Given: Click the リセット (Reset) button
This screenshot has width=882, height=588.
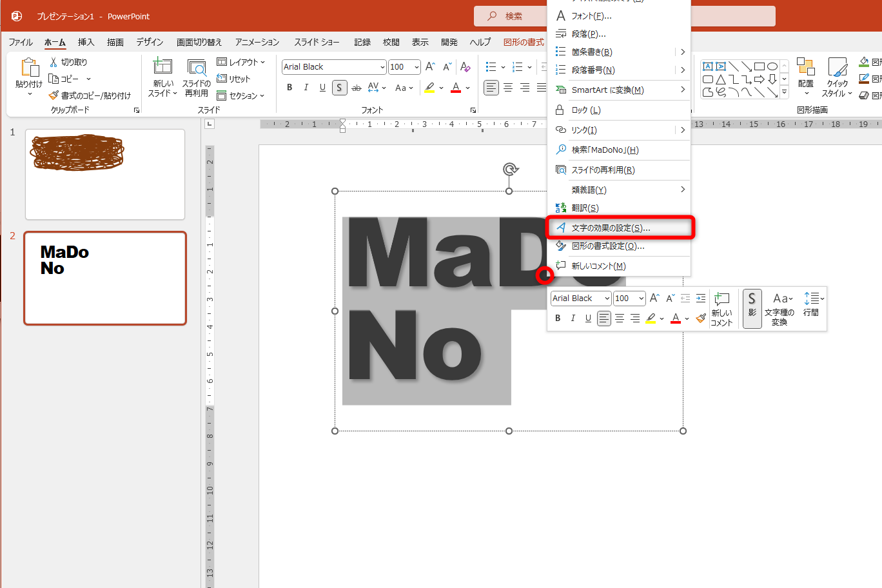Looking at the screenshot, I should (x=239, y=79).
